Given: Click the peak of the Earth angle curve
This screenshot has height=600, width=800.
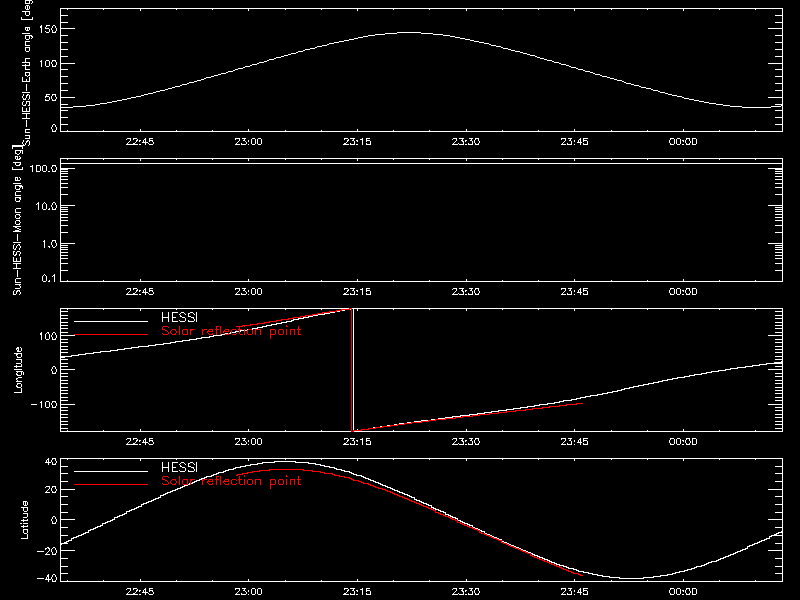Looking at the screenshot, I should (410, 33).
